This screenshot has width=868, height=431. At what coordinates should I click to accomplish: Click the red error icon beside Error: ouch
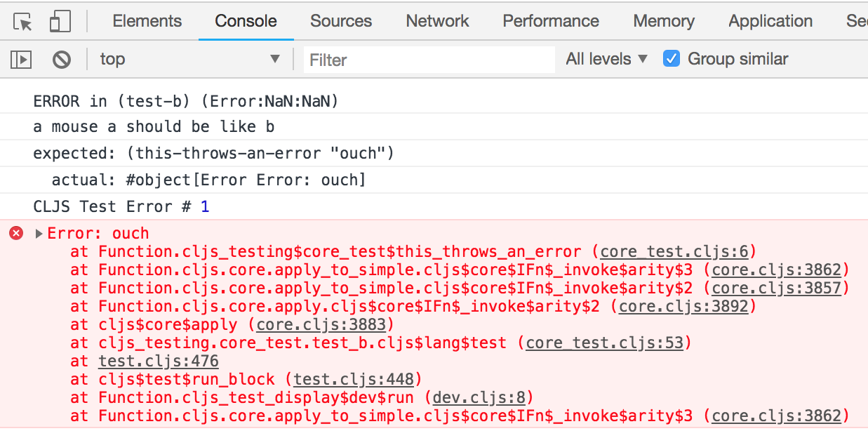[16, 234]
